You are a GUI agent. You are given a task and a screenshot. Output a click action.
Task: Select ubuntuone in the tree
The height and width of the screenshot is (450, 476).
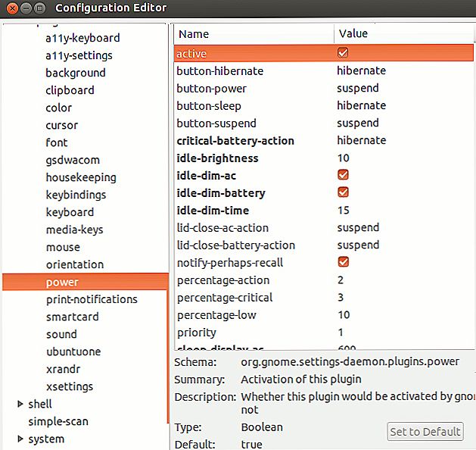coord(73,352)
